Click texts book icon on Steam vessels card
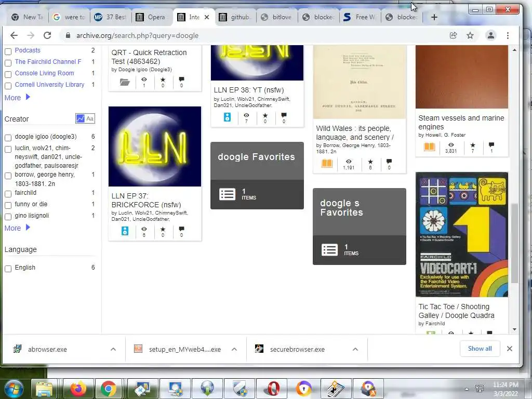The width and height of the screenshot is (532, 399). (429, 147)
